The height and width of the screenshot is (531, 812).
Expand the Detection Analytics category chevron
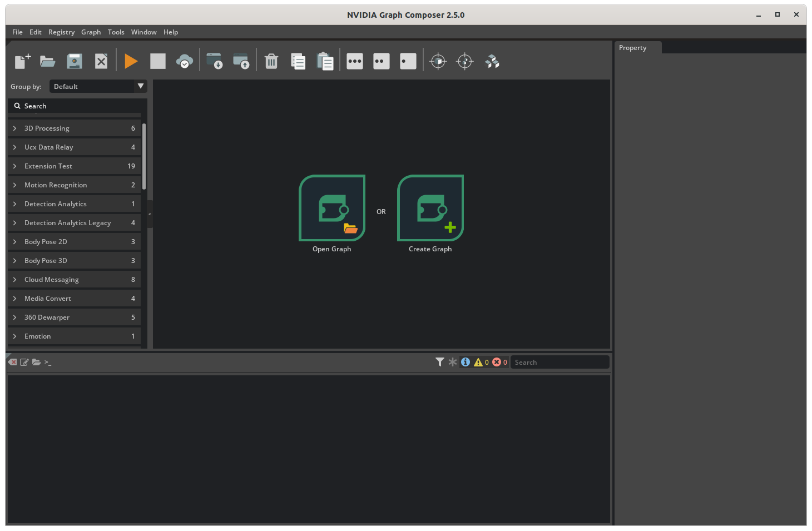coord(14,204)
